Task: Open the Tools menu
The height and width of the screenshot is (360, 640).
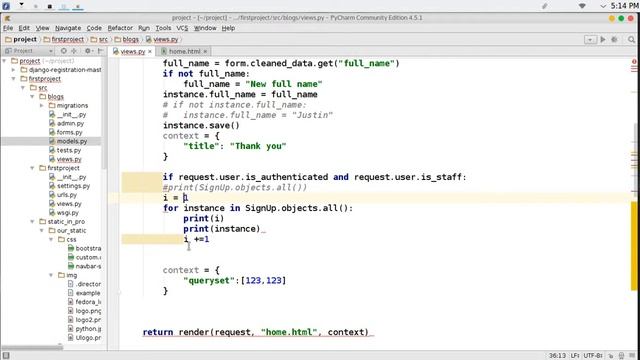Action: click(163, 28)
